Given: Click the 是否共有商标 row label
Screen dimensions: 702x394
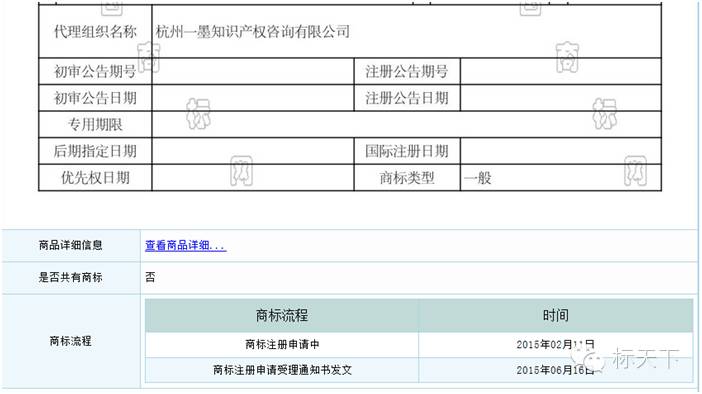Looking at the screenshot, I should click(70, 277).
